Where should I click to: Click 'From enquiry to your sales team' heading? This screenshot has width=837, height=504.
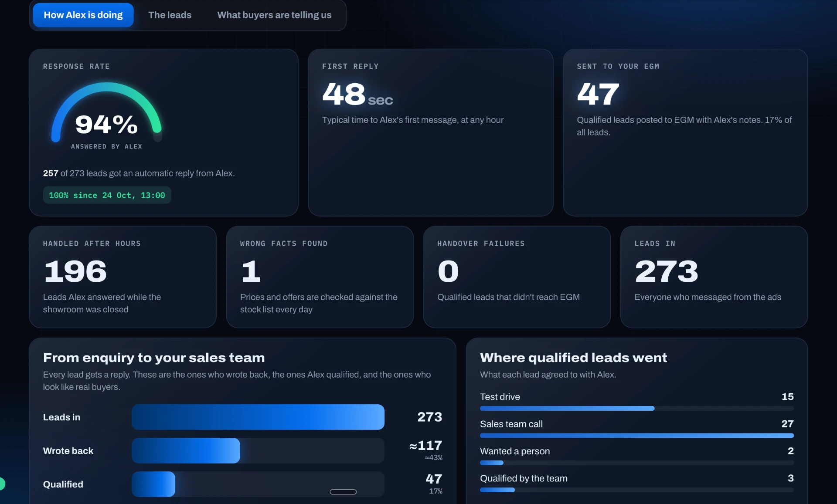point(154,358)
